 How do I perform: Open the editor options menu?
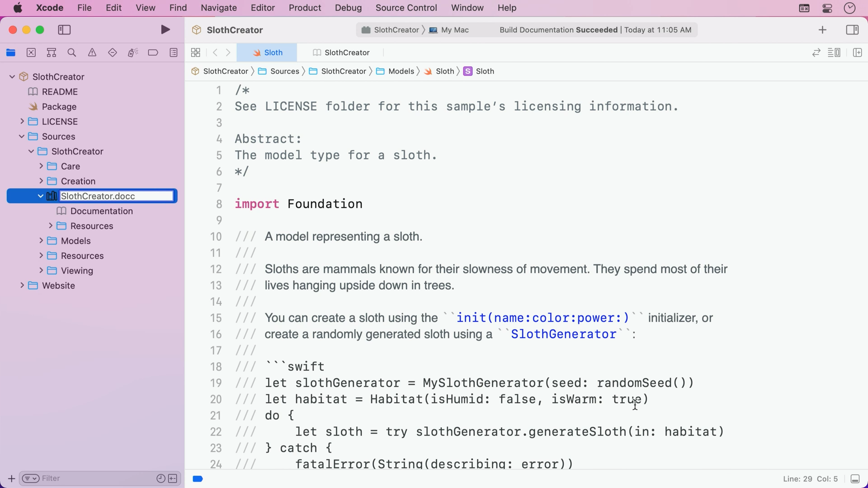[834, 53]
